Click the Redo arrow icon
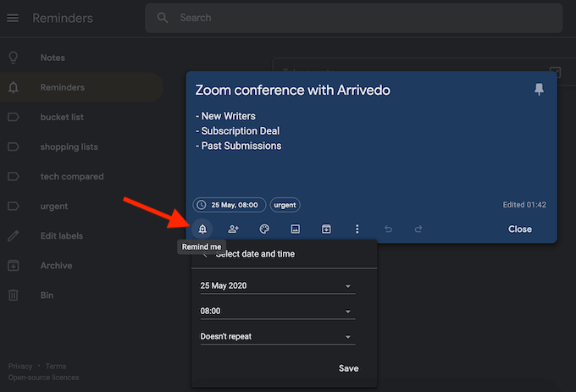The height and width of the screenshot is (392, 576). pos(418,229)
